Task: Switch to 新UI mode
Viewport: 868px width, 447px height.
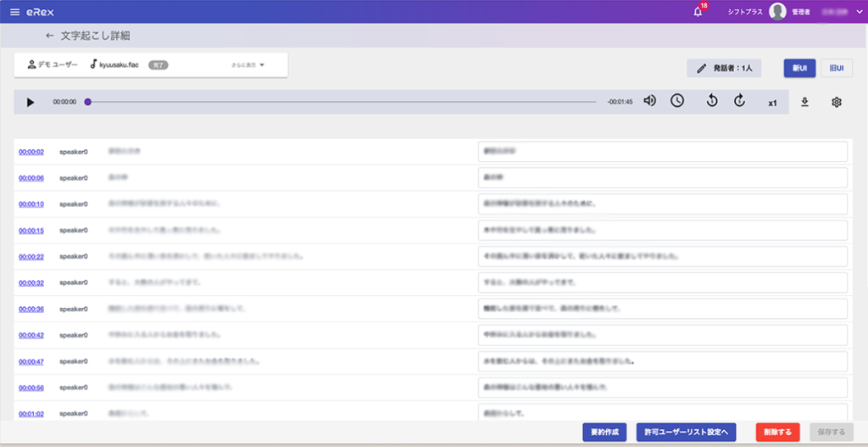Action: coord(799,68)
